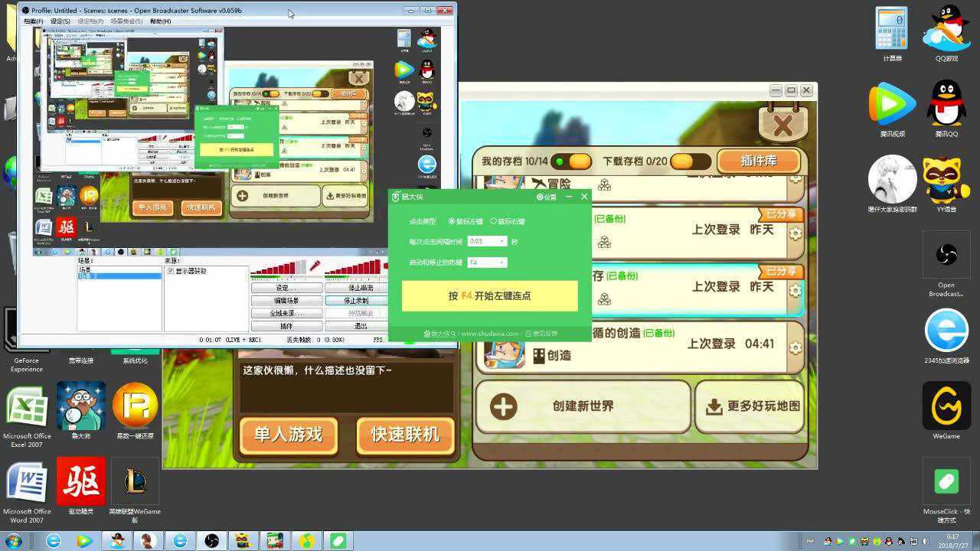Open the green mouse clicker taskbar button
The image size is (980, 551).
point(338,541)
